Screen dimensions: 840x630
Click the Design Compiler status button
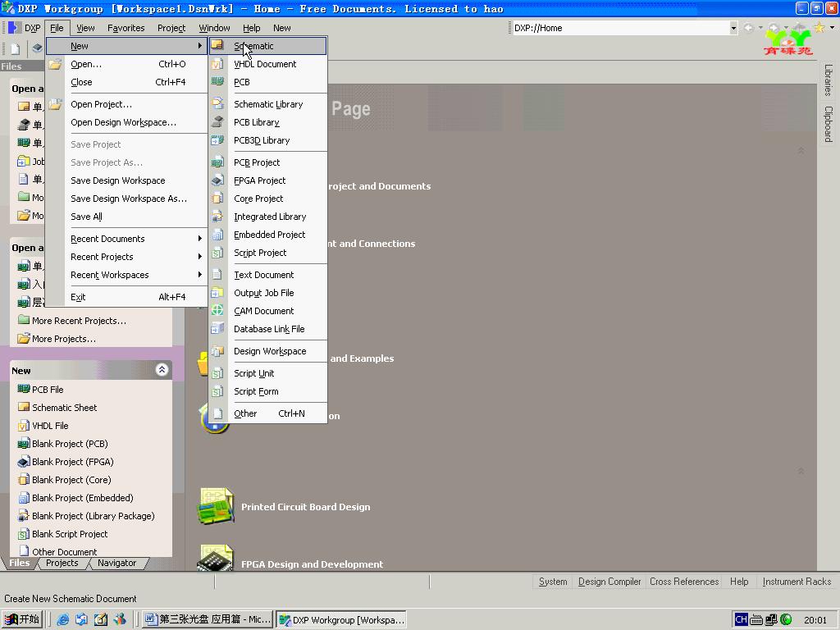609,582
